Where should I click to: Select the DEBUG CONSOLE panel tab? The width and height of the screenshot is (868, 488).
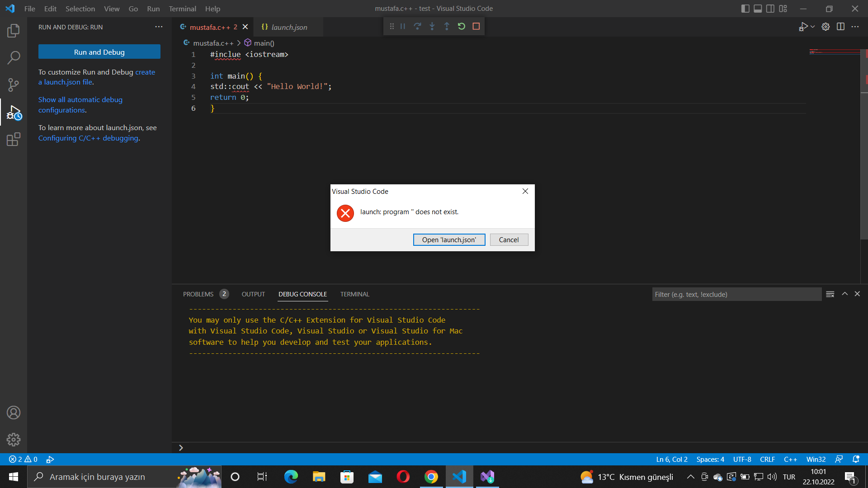point(302,294)
